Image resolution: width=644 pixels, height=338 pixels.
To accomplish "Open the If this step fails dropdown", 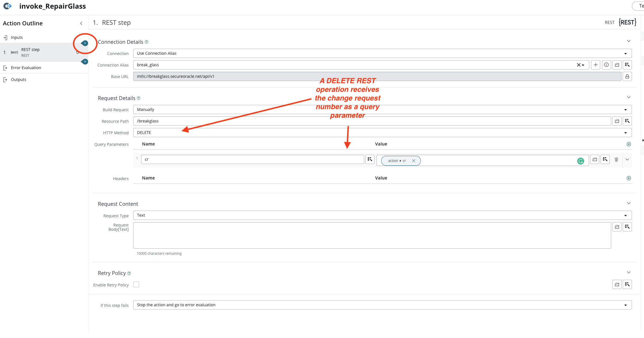I will point(382,305).
